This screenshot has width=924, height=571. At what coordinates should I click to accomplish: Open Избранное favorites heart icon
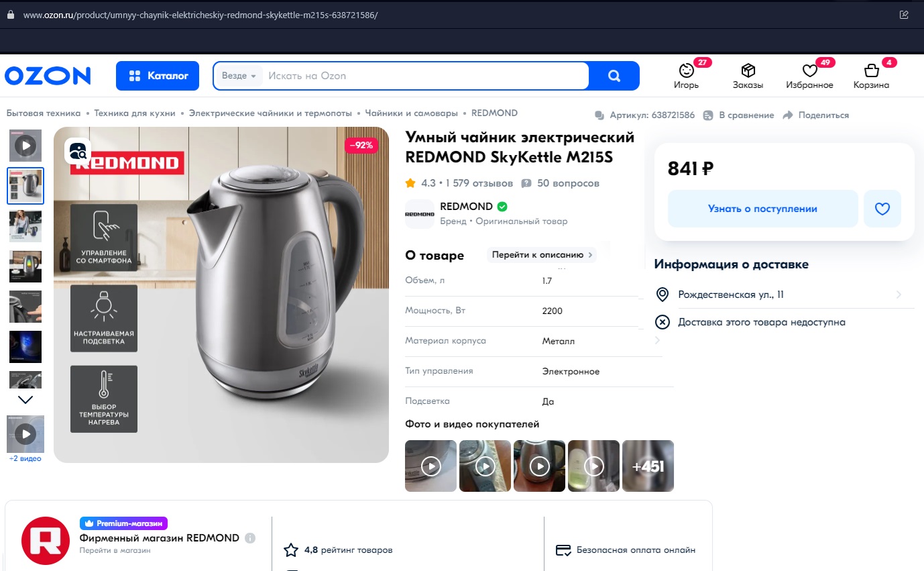[x=810, y=70]
